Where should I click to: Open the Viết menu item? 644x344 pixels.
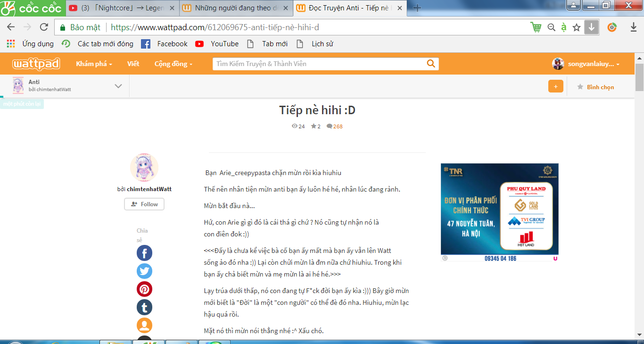[x=133, y=64]
